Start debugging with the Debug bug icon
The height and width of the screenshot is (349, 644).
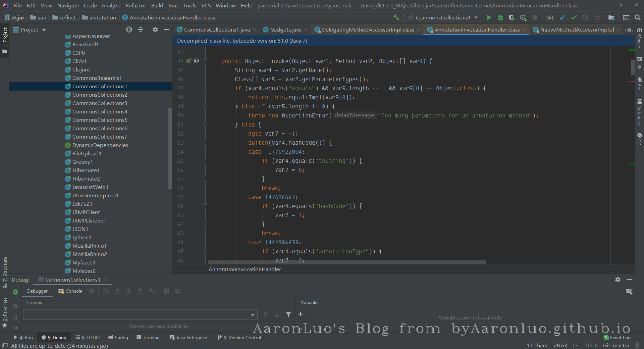(500, 17)
